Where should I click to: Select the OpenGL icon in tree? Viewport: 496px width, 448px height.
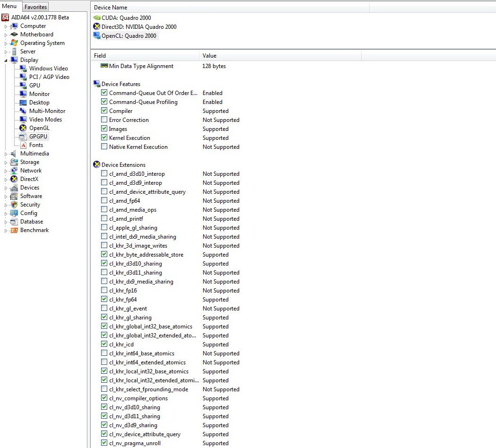click(23, 128)
